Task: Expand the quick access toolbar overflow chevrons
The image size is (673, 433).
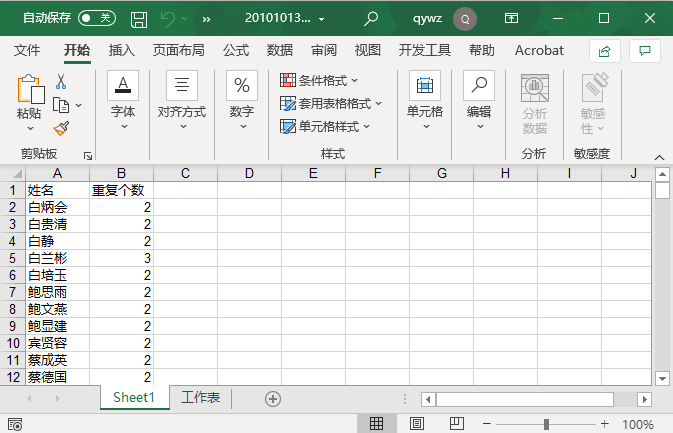Action: 206,19
